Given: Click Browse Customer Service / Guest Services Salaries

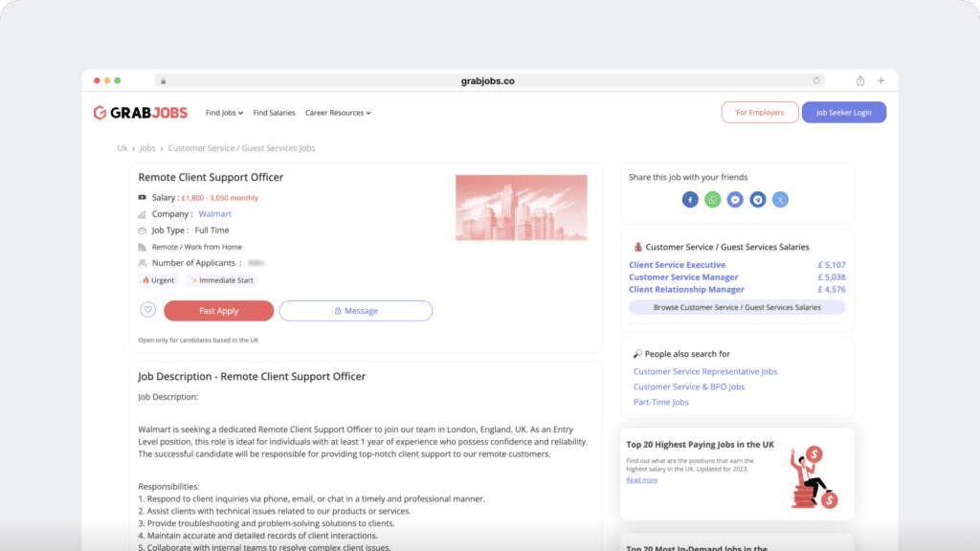Looking at the screenshot, I should (737, 307).
